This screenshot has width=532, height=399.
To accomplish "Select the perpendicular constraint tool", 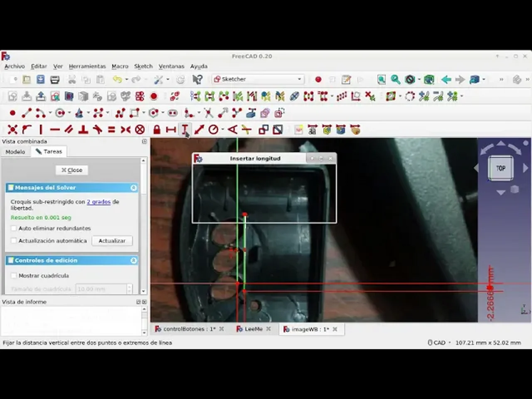I will pos(83,130).
